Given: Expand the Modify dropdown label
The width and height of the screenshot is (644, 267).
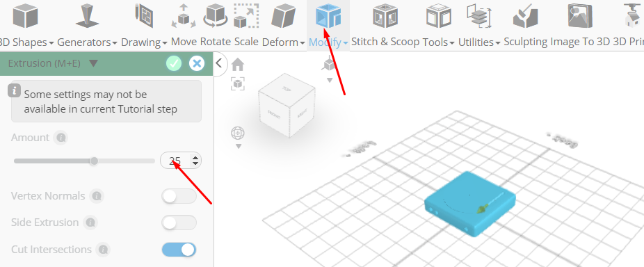Looking at the screenshot, I should pyautogui.click(x=328, y=42).
